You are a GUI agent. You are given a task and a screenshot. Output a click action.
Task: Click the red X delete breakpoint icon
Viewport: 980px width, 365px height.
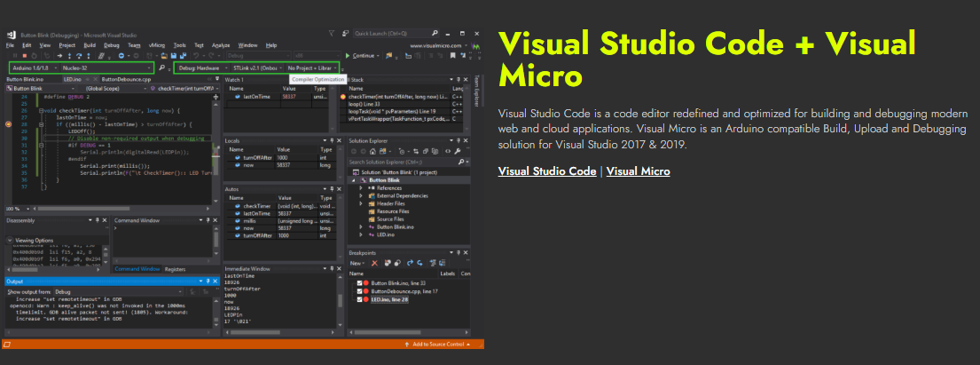(375, 263)
